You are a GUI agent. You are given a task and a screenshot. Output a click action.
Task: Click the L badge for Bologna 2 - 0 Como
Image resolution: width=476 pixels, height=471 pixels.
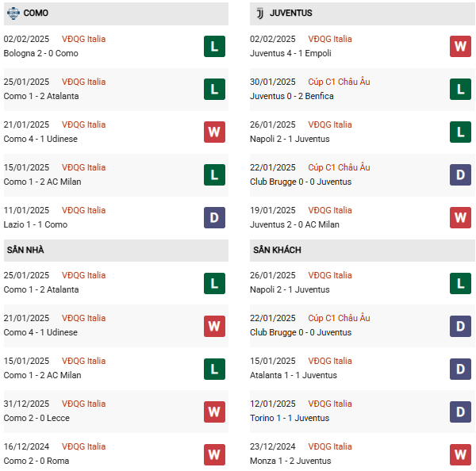(214, 46)
